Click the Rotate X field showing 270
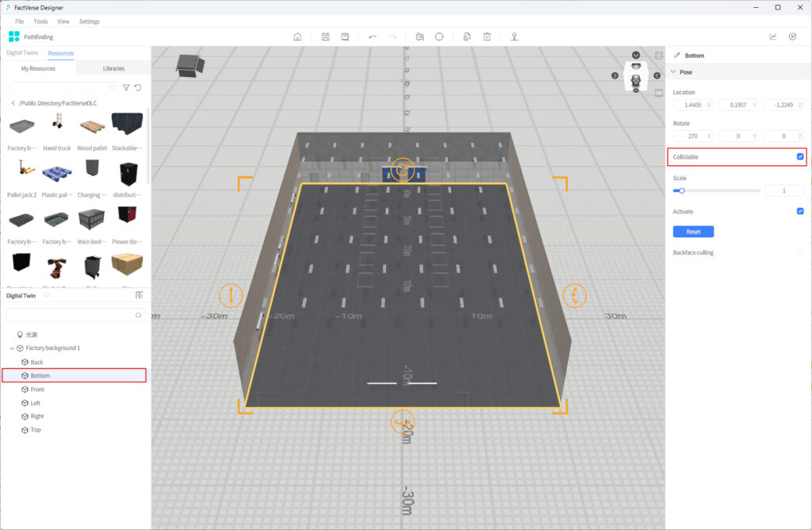The width and height of the screenshot is (812, 530). point(693,136)
